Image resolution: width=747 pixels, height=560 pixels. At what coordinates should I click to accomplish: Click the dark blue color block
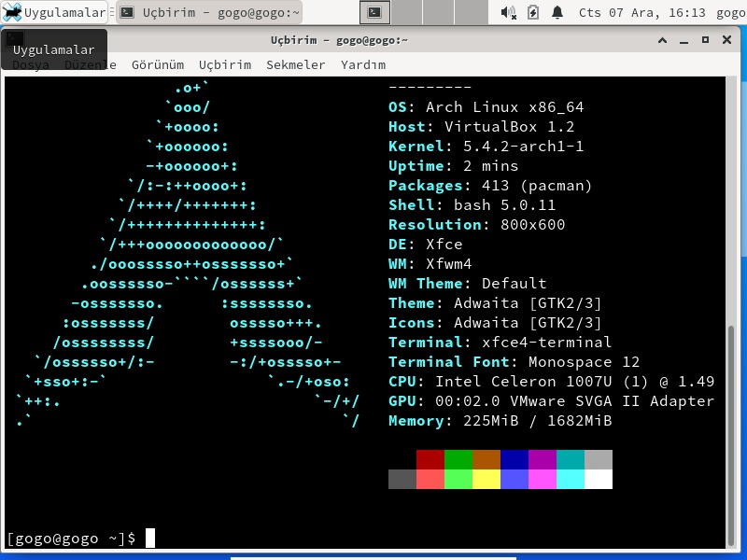tap(514, 459)
